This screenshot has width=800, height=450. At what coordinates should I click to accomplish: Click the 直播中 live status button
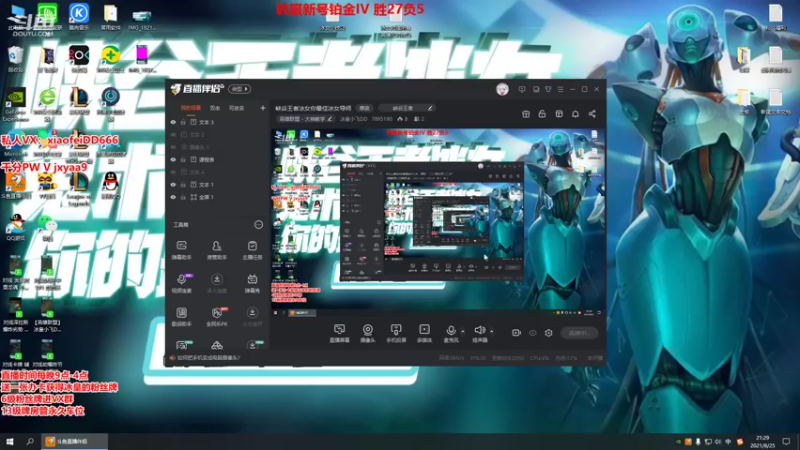(579, 333)
